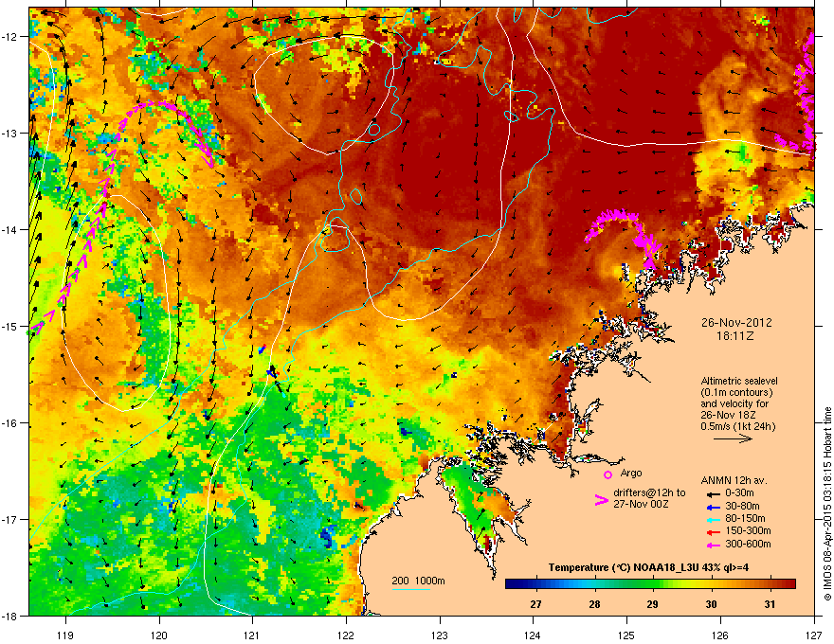
Task: Click the 300-600m depth label
Action: [748, 545]
